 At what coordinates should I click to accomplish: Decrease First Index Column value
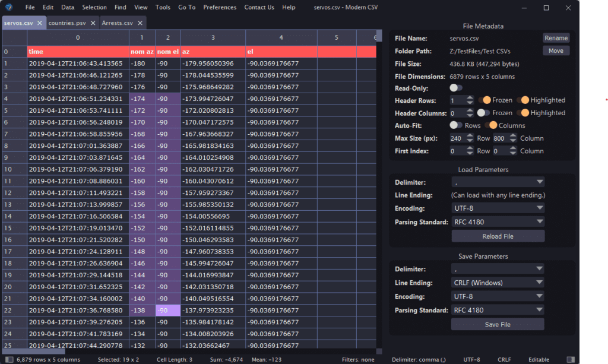coord(513,154)
